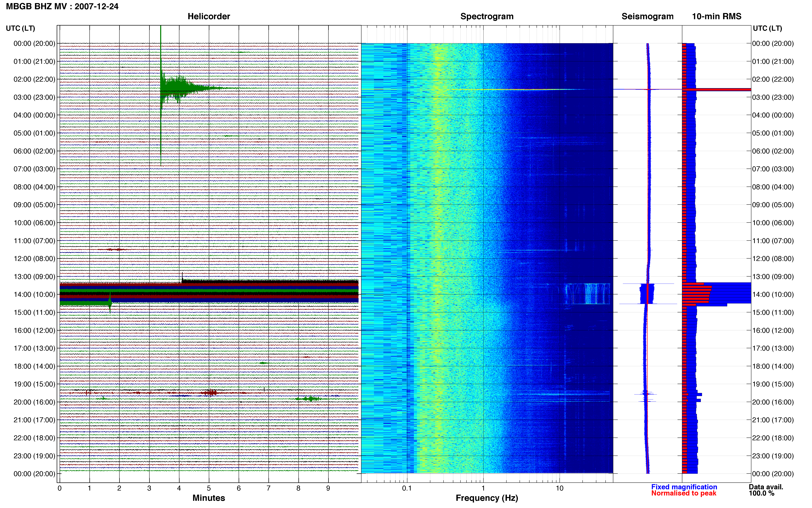
Task: Click left time label '09:00 (05:00)'
Action: pos(34,205)
